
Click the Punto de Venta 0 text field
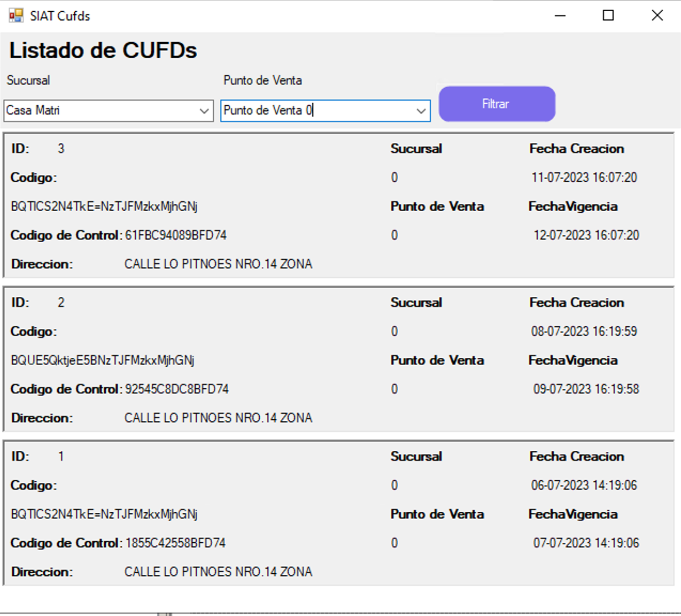tap(315, 111)
